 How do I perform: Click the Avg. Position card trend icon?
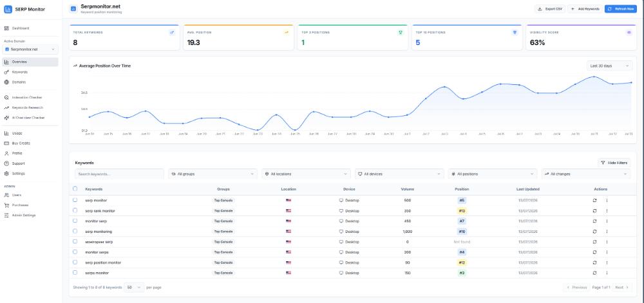(x=287, y=32)
